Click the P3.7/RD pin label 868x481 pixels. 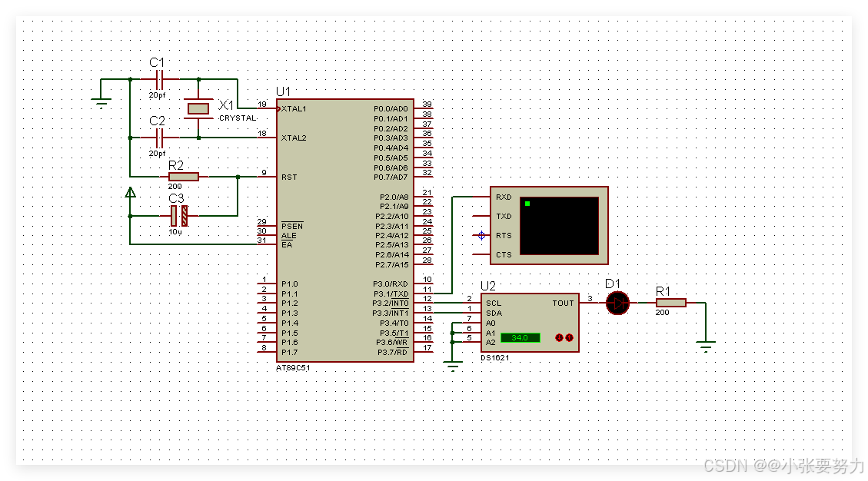pyautogui.click(x=392, y=352)
